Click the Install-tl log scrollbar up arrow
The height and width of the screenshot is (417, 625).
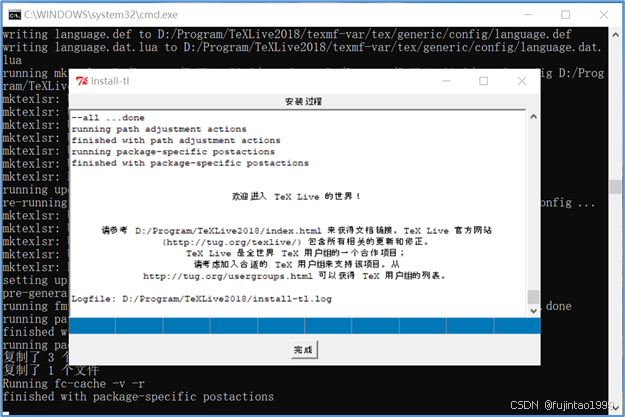(x=533, y=117)
